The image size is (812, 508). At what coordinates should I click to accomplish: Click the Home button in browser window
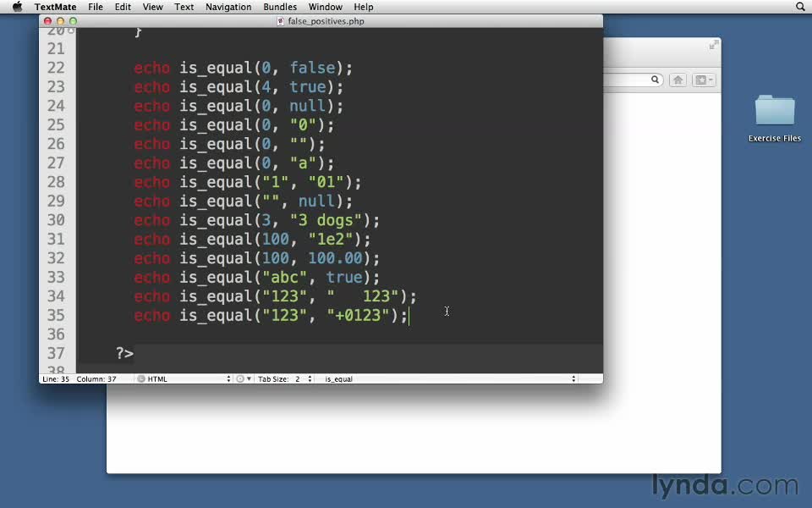678,80
